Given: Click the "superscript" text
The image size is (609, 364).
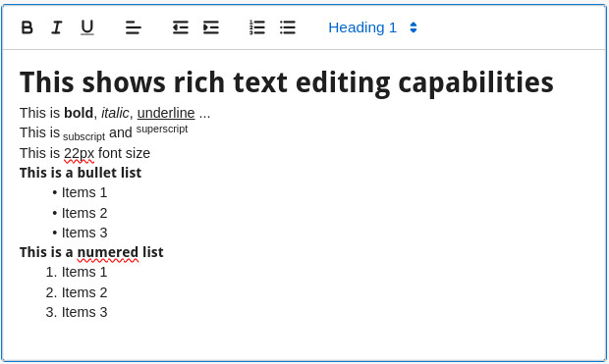Looking at the screenshot, I should pyautogui.click(x=162, y=129).
